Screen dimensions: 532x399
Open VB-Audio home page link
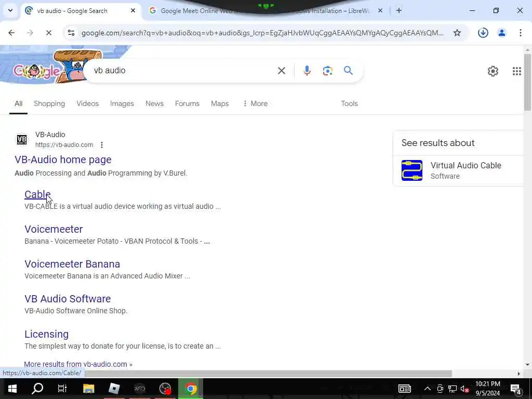pyautogui.click(x=63, y=159)
